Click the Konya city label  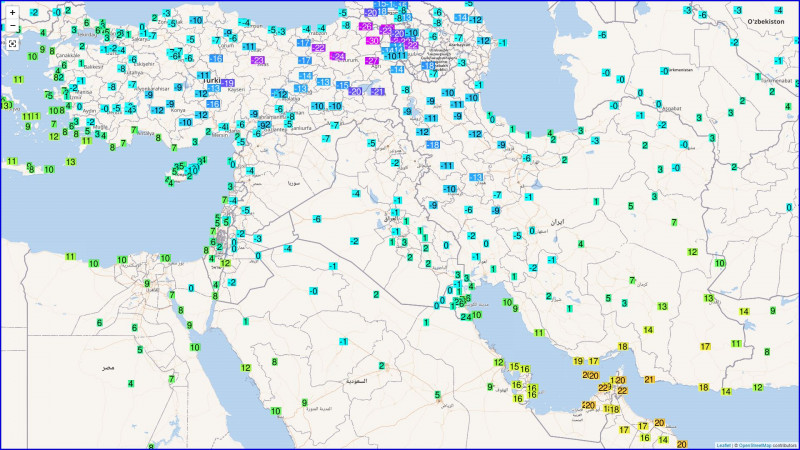[178, 110]
